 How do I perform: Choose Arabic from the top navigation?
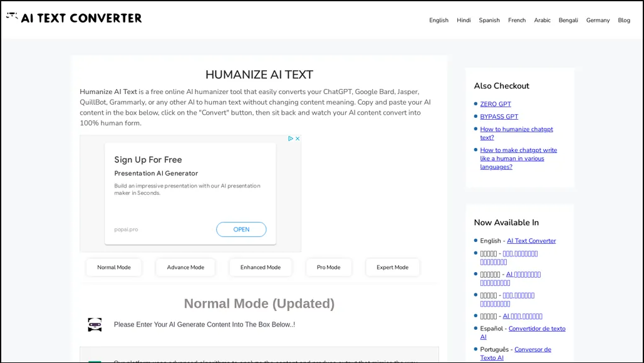point(542,20)
